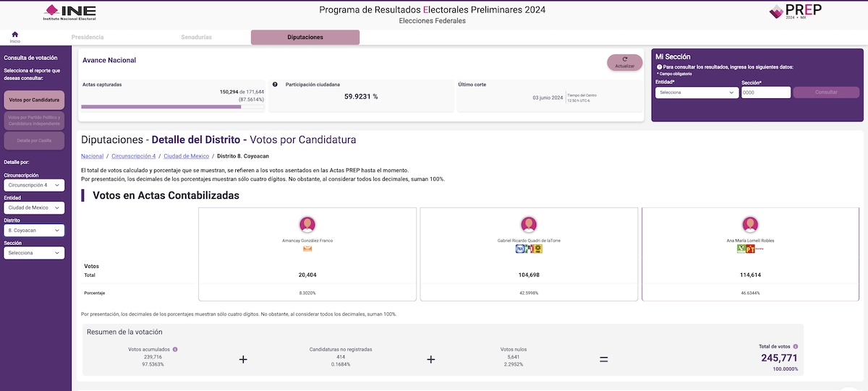Viewport: 868px width, 391px height.
Task: Click help icon beside Participación ciudadana
Action: (275, 85)
